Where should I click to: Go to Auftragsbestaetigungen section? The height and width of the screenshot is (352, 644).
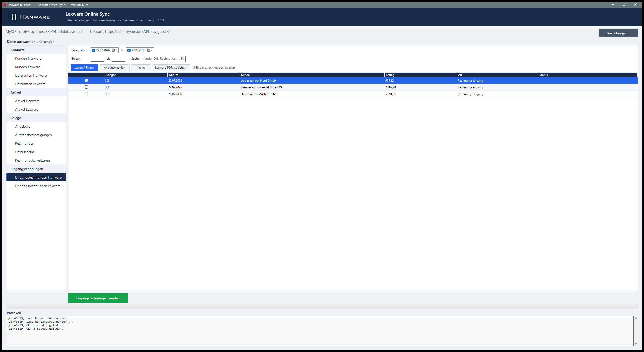coord(36,135)
